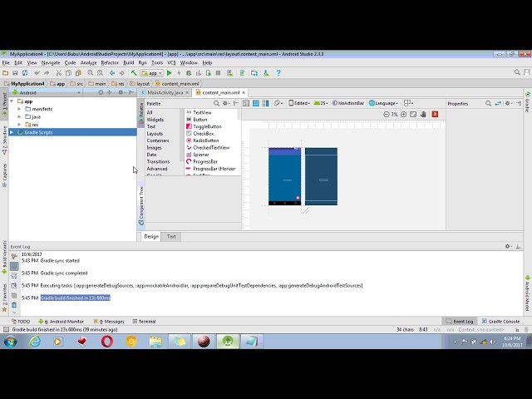
Task: Switch to the MainActivity.java tab
Action: (165, 92)
